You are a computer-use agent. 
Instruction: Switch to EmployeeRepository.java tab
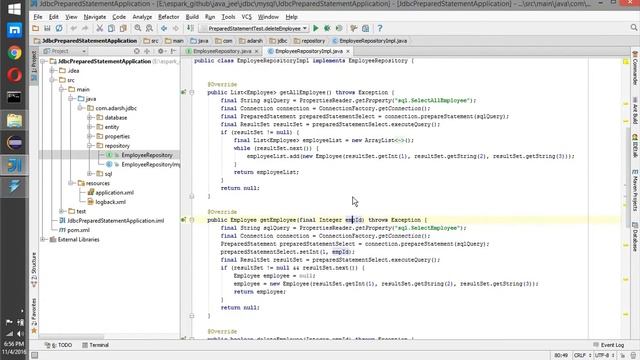(222, 51)
